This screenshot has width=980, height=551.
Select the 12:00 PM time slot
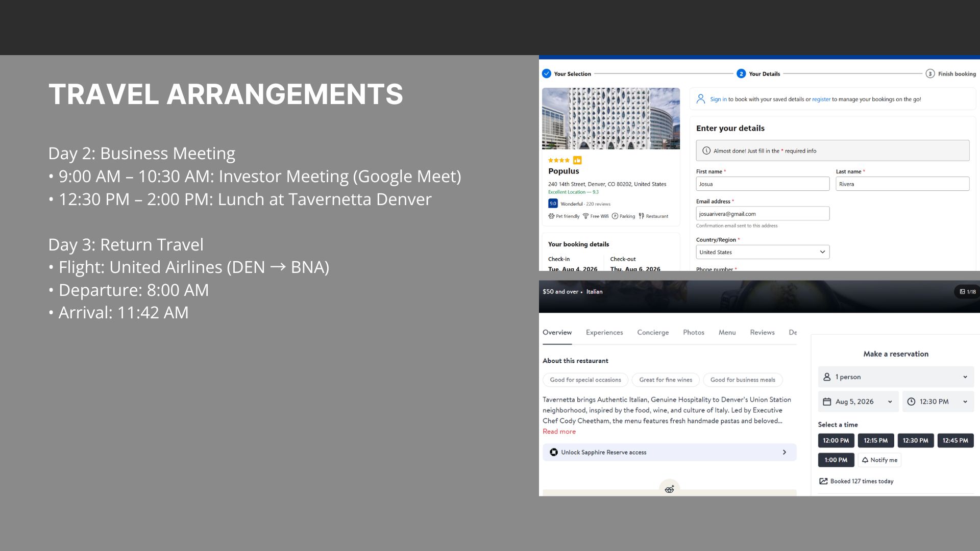pos(836,440)
